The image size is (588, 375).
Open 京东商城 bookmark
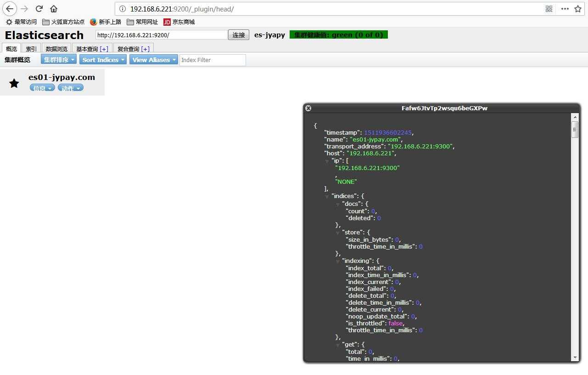pyautogui.click(x=179, y=22)
